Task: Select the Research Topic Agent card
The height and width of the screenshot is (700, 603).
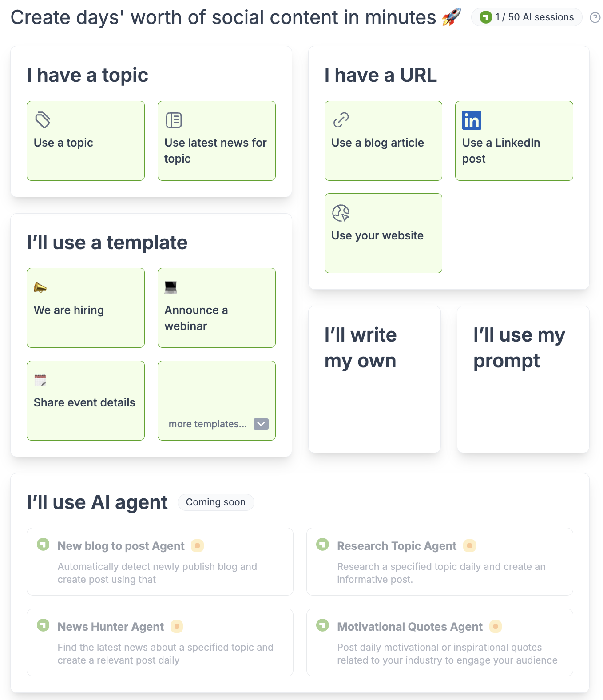Action: point(440,561)
